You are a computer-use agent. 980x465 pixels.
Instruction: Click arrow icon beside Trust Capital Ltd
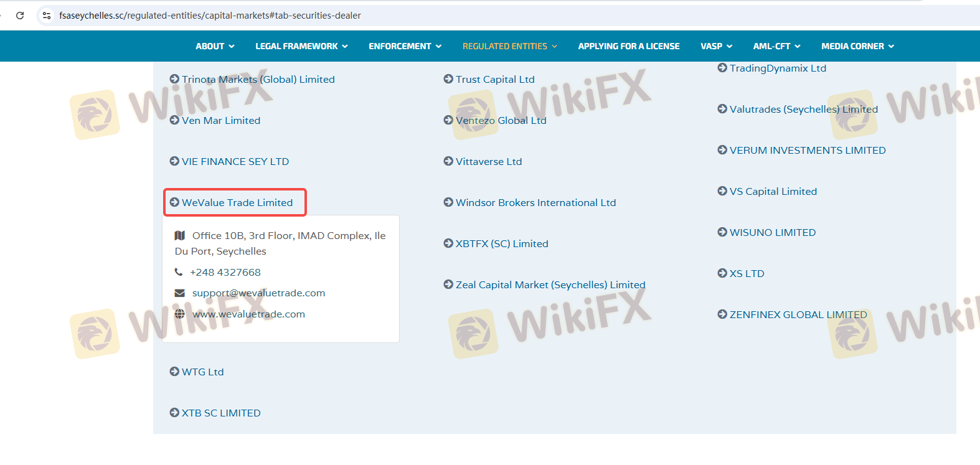click(448, 79)
